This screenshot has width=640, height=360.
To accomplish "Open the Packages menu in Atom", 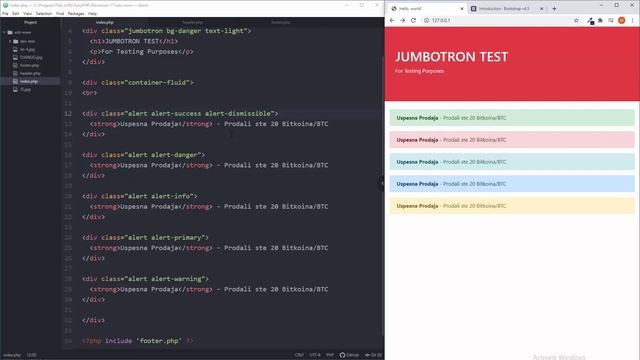I will [76, 13].
